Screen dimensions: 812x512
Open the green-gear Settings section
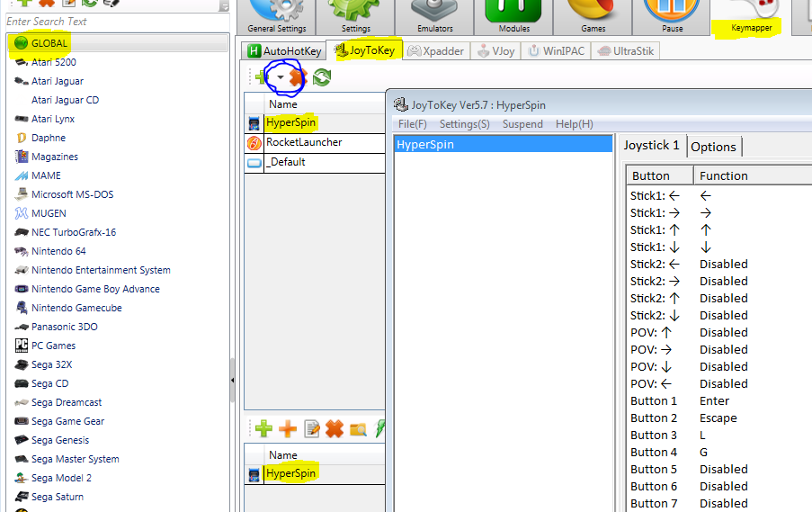pyautogui.click(x=355, y=17)
